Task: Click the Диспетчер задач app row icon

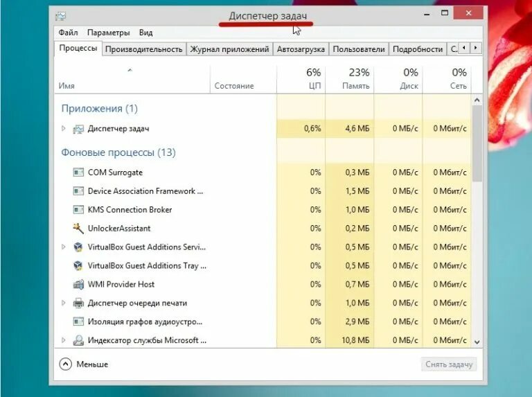Action: click(78, 129)
